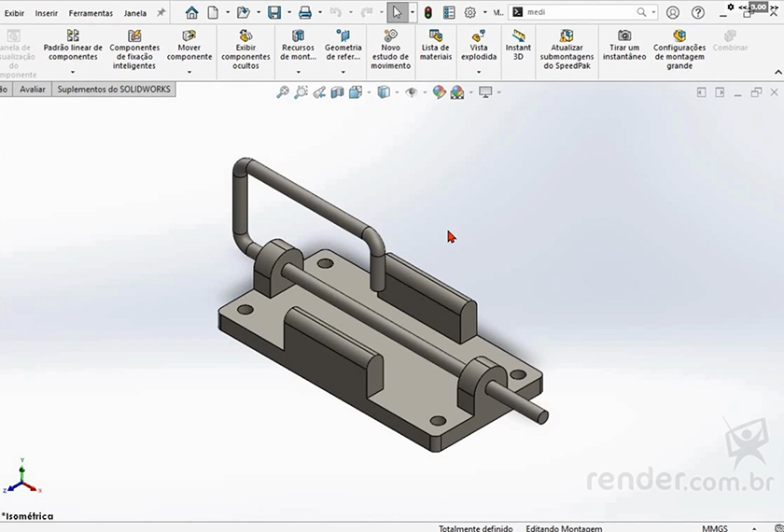Click Tirar um instantâneo button
The width and height of the screenshot is (784, 532).
click(624, 47)
